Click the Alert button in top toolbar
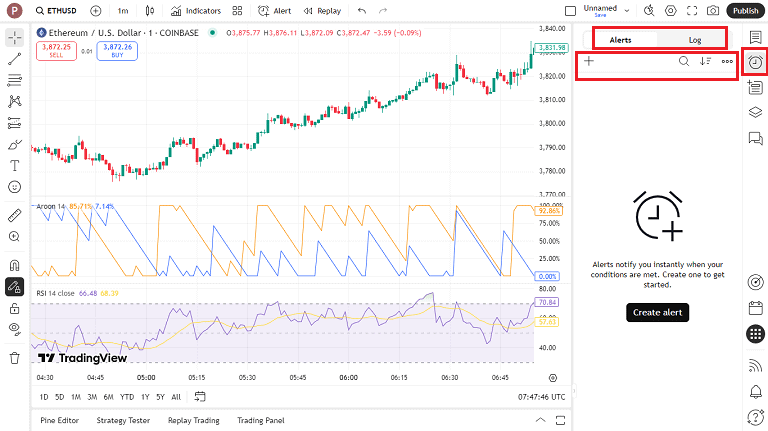 pyautogui.click(x=274, y=11)
